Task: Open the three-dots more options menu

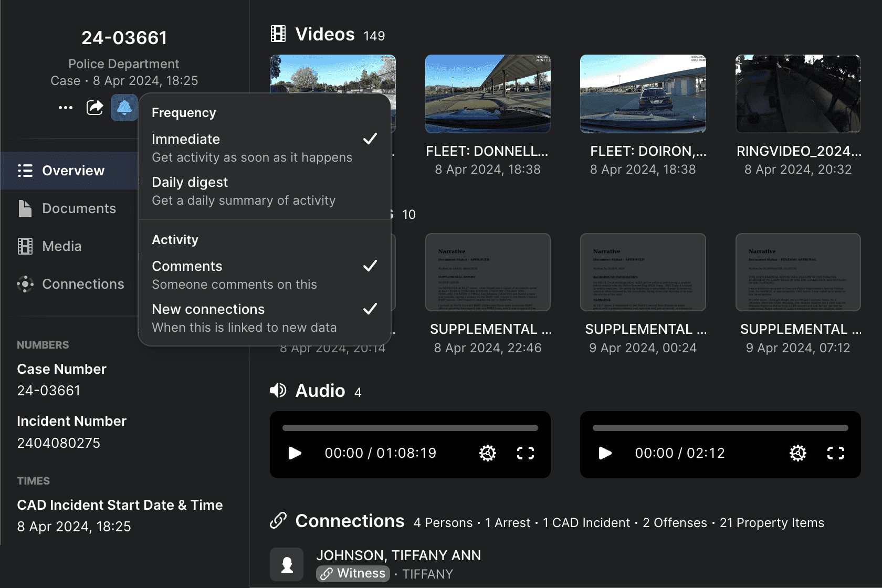Action: pos(66,108)
